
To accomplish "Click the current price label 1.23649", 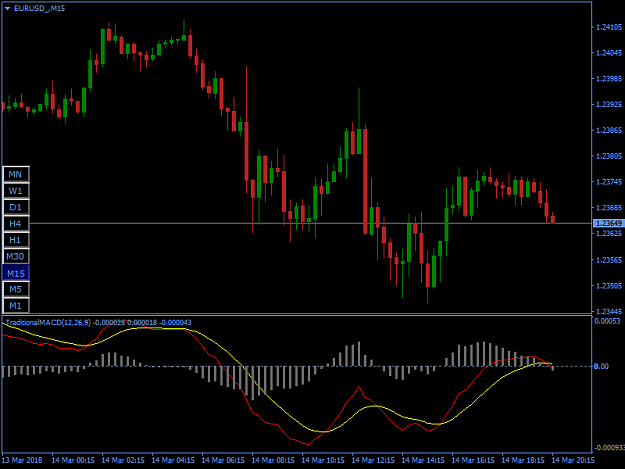I will (608, 223).
